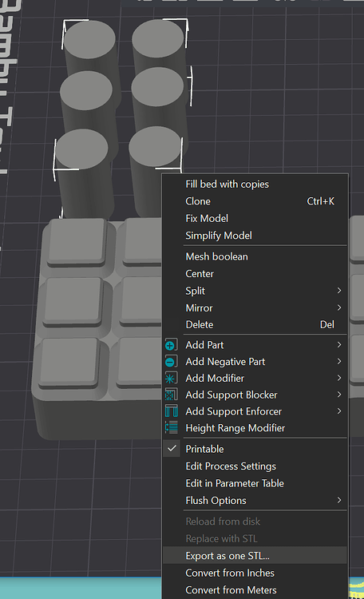The image size is (364, 599).
Task: Choose Fill bed with copies
Action: 255,184
